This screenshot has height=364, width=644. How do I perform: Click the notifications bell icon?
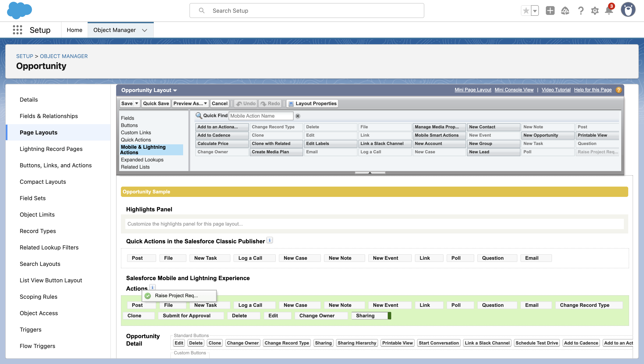point(609,11)
